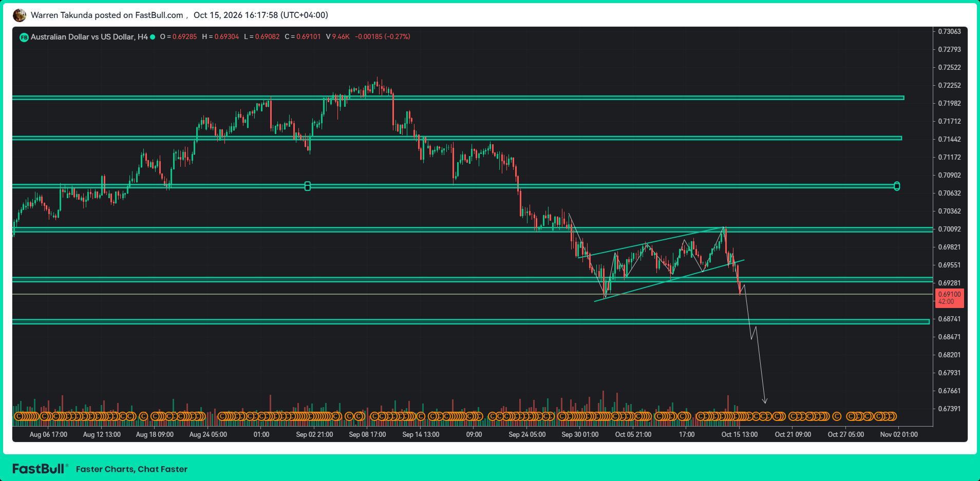Click the 0.69551 price axis label
Image resolution: width=980 pixels, height=481 pixels.
click(949, 265)
